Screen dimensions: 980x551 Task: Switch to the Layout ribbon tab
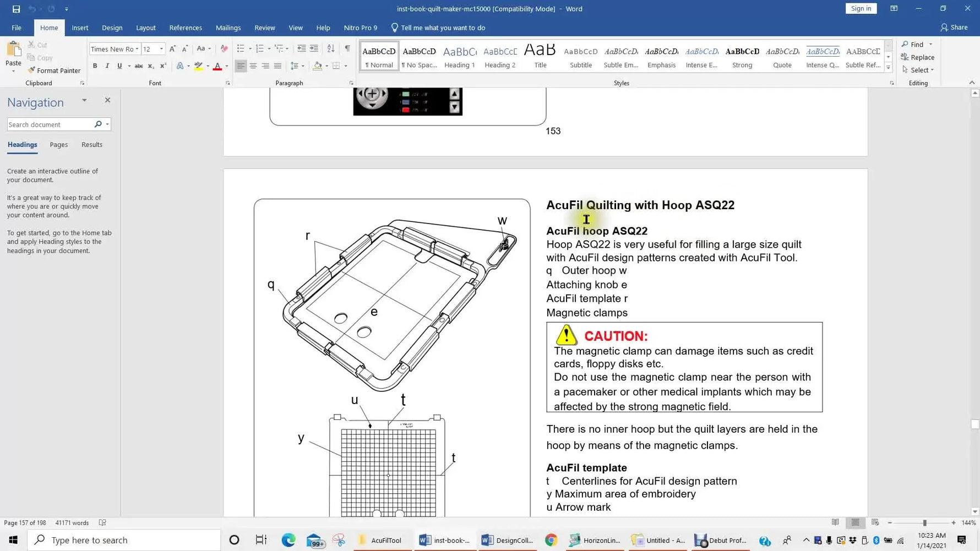(146, 28)
